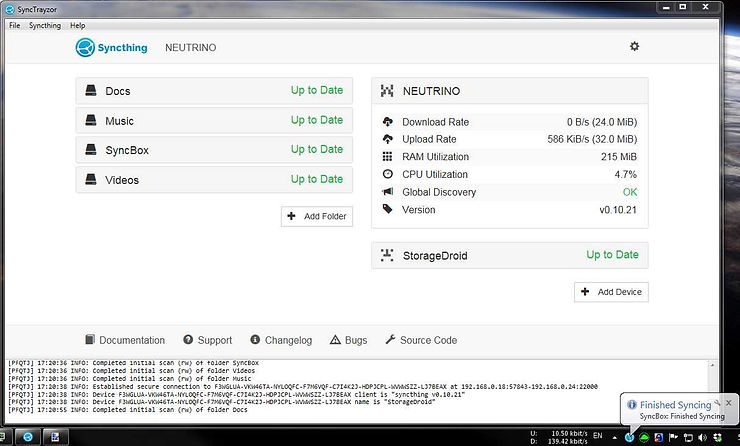Expand the Docs folder panel
The height and width of the screenshot is (446, 740).
pos(214,91)
